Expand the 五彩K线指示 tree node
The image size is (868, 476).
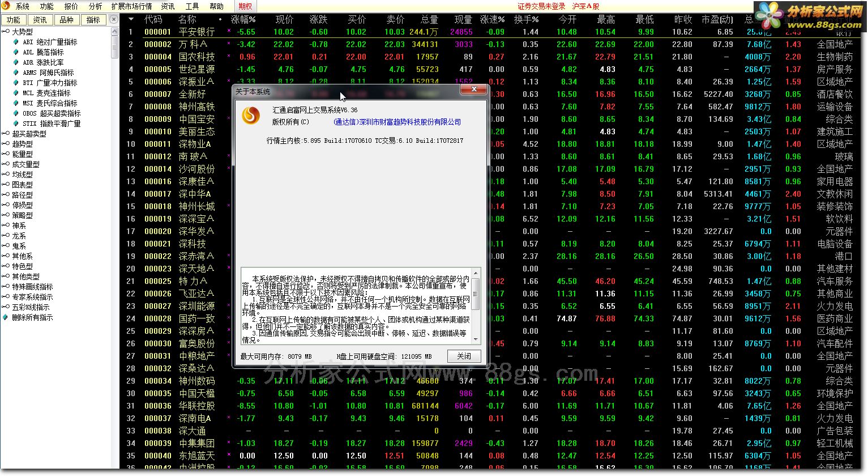6,307
